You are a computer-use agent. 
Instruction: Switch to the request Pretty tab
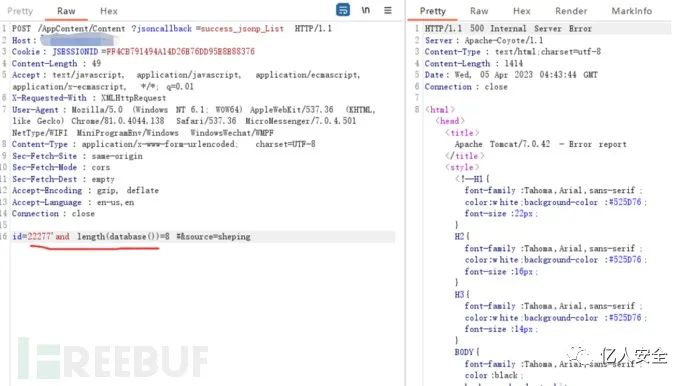[x=20, y=11]
